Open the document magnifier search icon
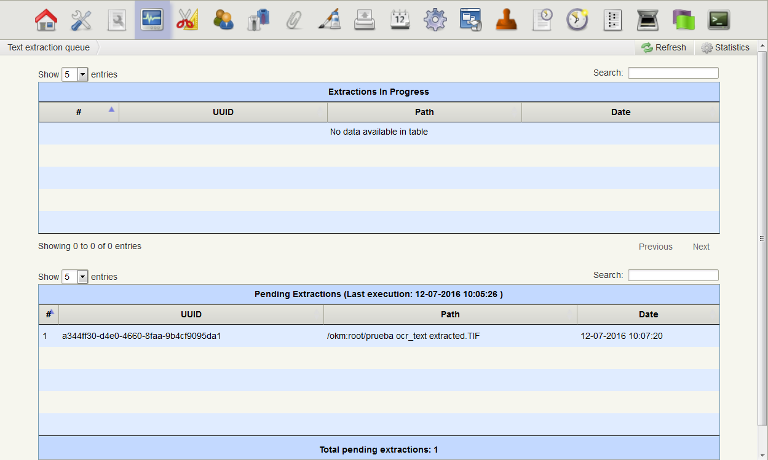The height and width of the screenshot is (460, 768). (117, 20)
